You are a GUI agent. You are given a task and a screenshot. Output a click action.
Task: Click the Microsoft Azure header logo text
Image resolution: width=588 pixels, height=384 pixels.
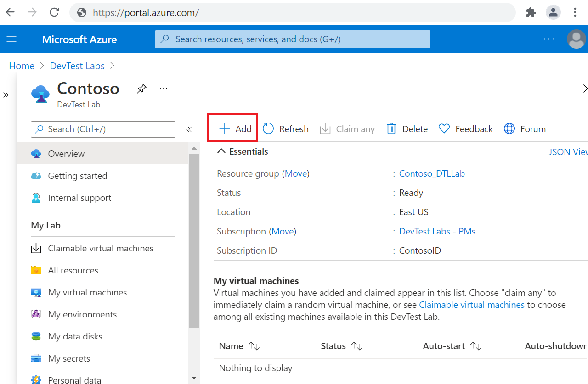coord(79,39)
